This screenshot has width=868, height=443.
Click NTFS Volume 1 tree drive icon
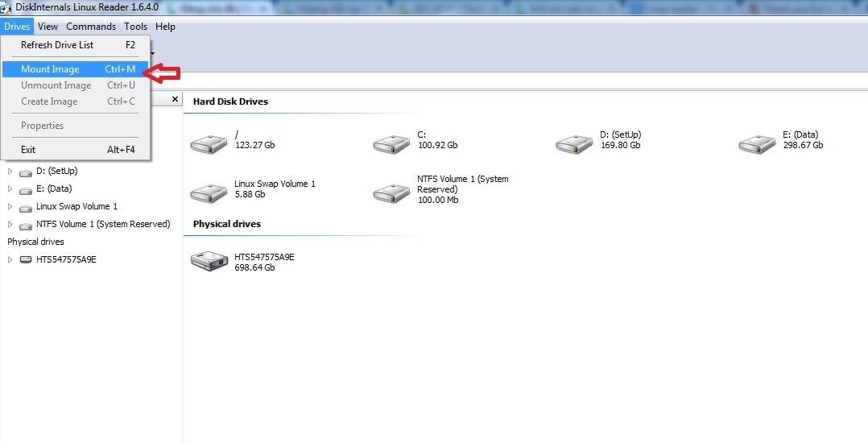26,226
